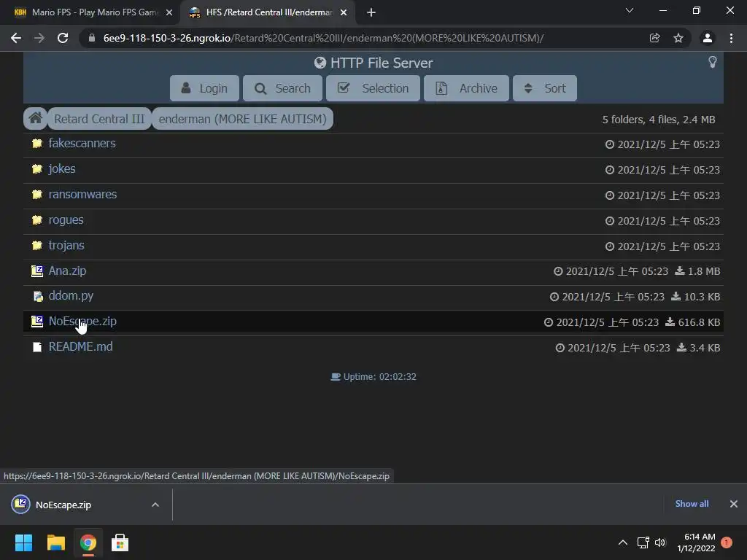Screen dimensions: 747x560
Task: Download Ana.zip file link
Action: pos(67,271)
